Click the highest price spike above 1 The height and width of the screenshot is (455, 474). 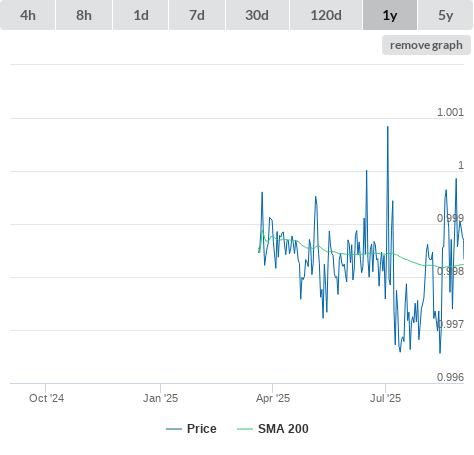click(x=388, y=127)
